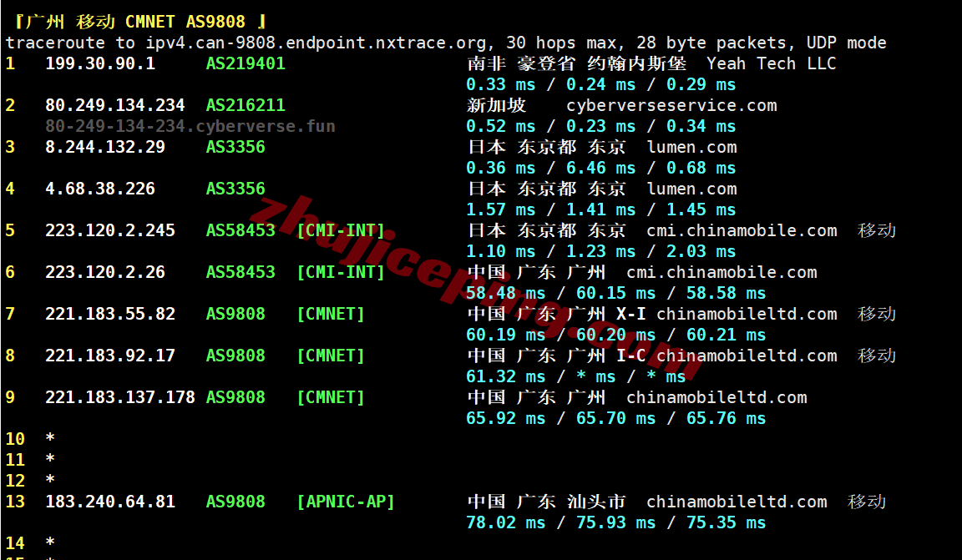Click AS3356 in hop 3 row
Screen dimensions: 962x560
click(x=235, y=147)
